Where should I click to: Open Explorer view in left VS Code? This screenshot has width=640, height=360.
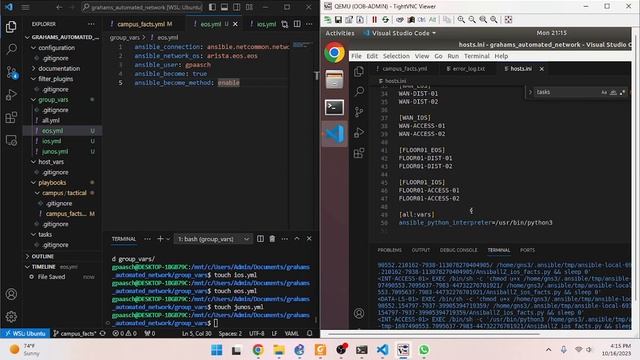click(x=11, y=27)
